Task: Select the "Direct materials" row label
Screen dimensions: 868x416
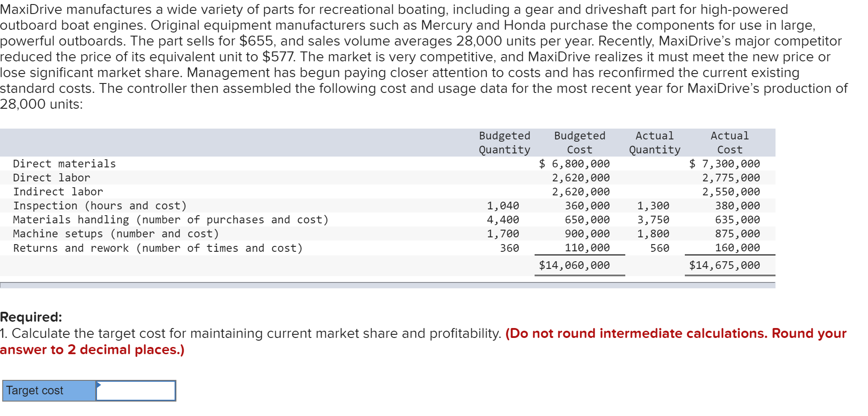Action: click(65, 164)
